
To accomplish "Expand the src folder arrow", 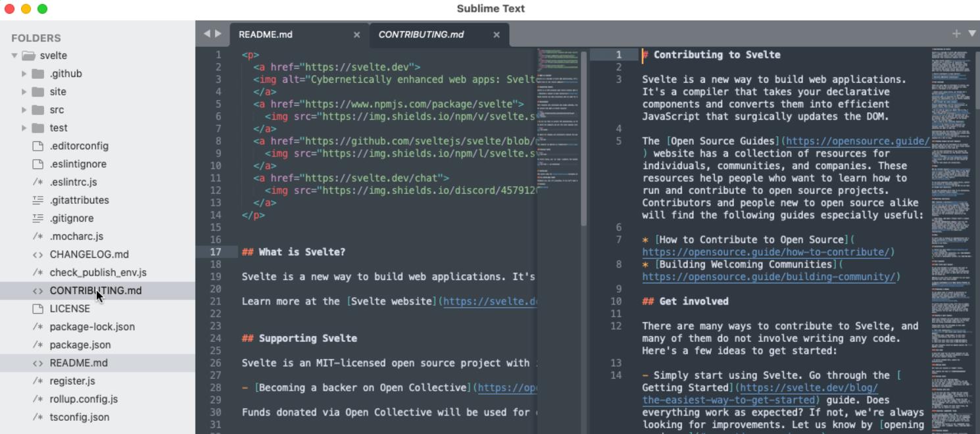I will (24, 110).
